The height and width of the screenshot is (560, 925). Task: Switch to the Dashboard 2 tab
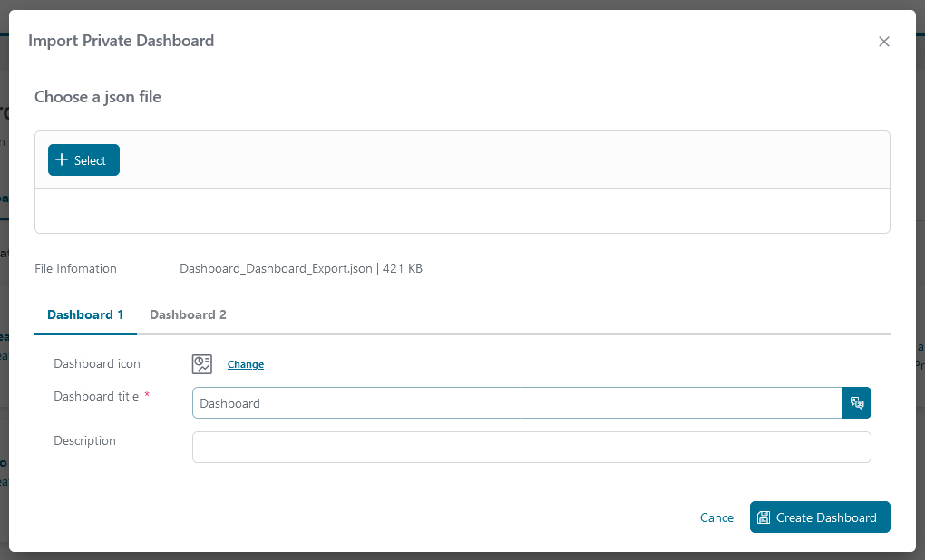189,314
